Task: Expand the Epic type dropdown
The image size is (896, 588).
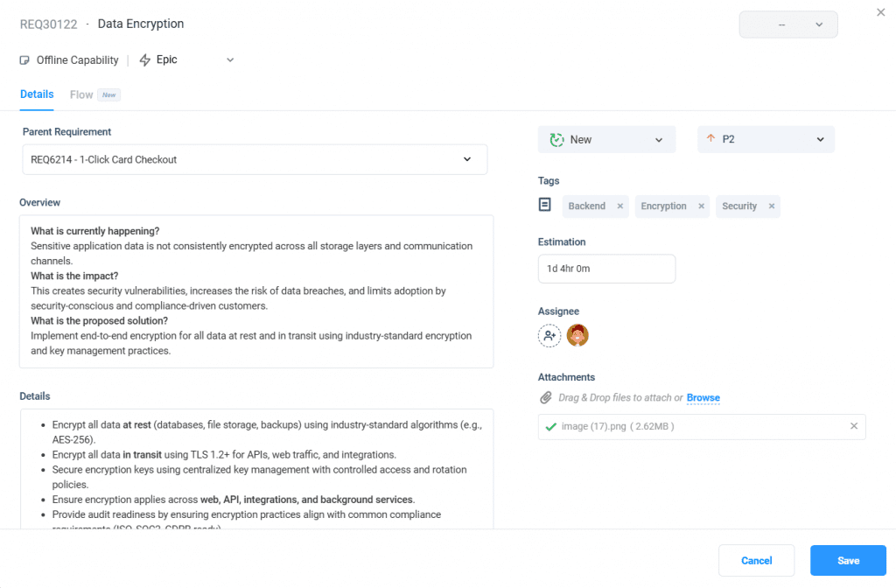Action: tap(230, 60)
